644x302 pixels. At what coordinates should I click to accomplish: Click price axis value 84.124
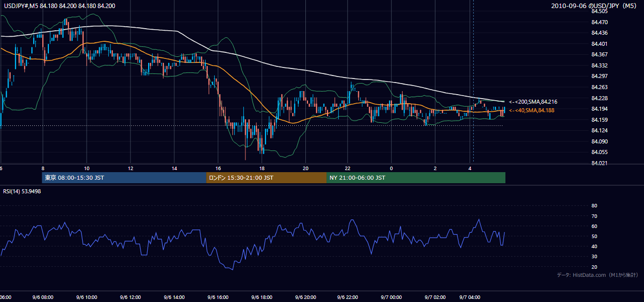(599, 130)
